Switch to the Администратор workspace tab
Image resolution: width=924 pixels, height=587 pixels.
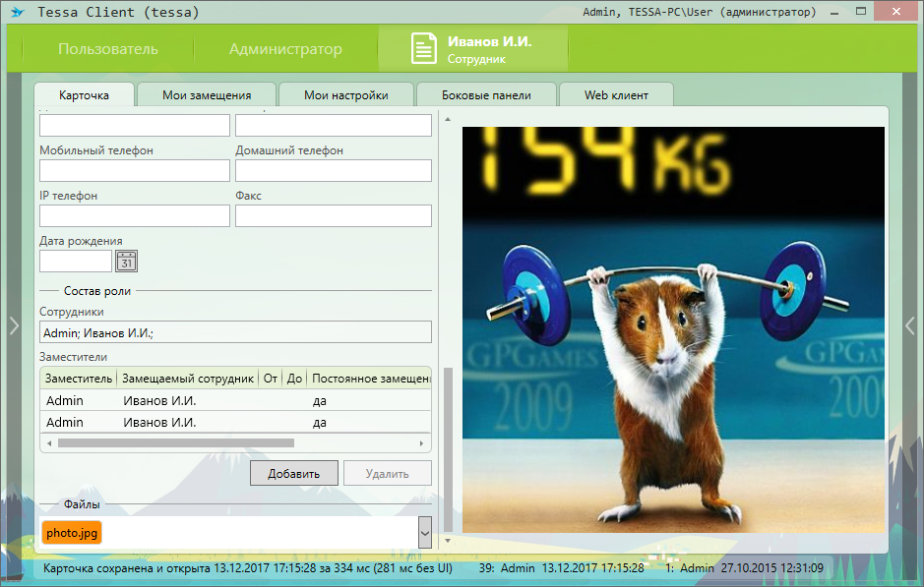click(x=285, y=49)
